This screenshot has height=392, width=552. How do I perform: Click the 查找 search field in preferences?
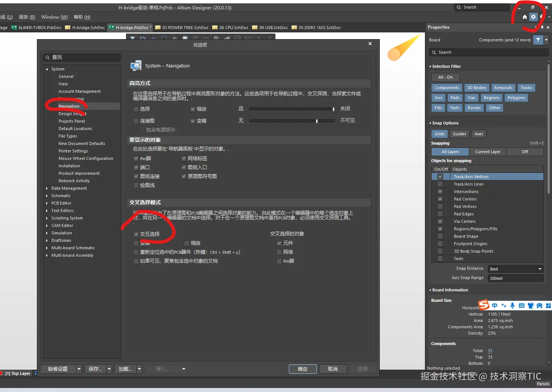[82, 57]
